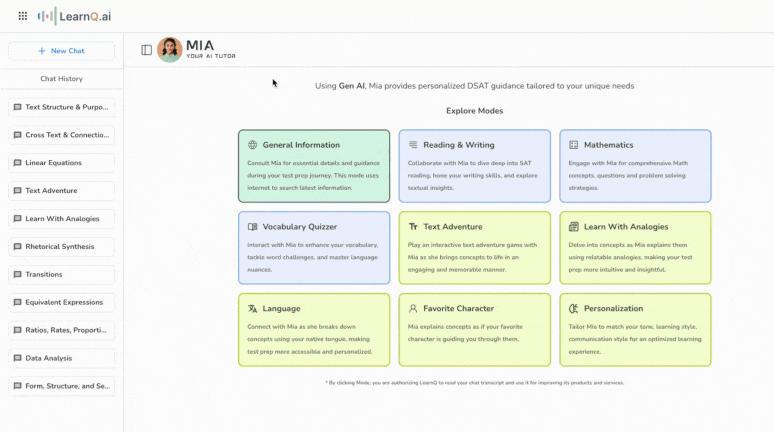The image size is (774, 432).
Task: Open Rhetorical Synthesis chat
Action: (x=61, y=246)
